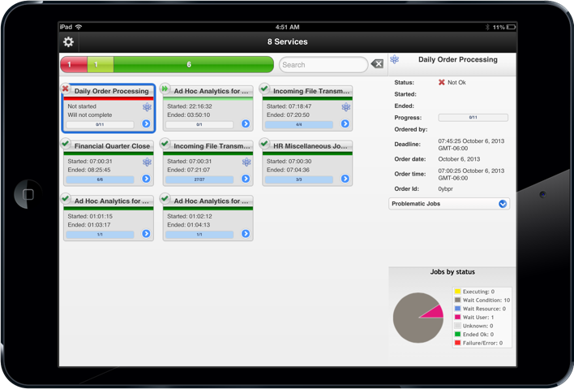Viewport: 574px width, 392px height.
Task: Filter services by the yellow-green segment
Action: (x=100, y=64)
